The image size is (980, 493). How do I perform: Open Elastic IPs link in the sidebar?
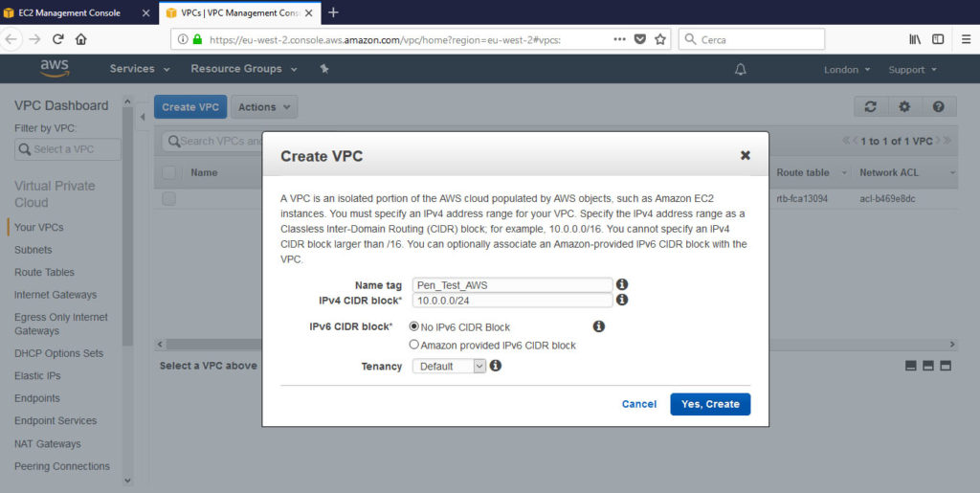point(37,376)
